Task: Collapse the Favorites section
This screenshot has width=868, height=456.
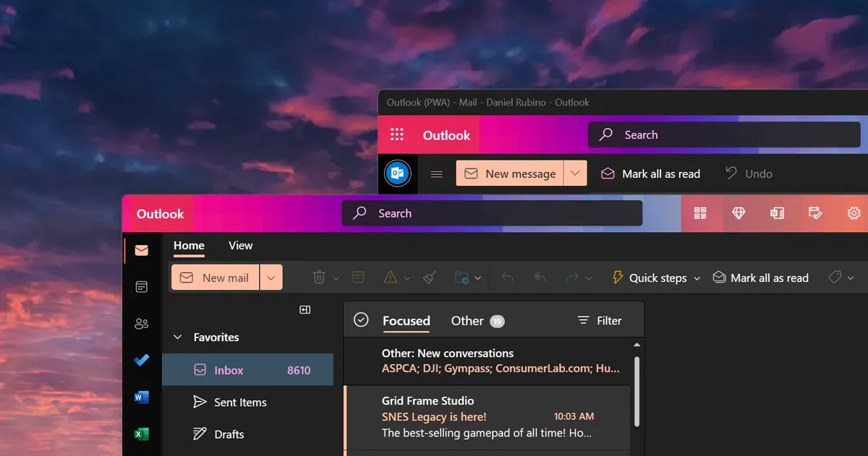Action: click(177, 337)
